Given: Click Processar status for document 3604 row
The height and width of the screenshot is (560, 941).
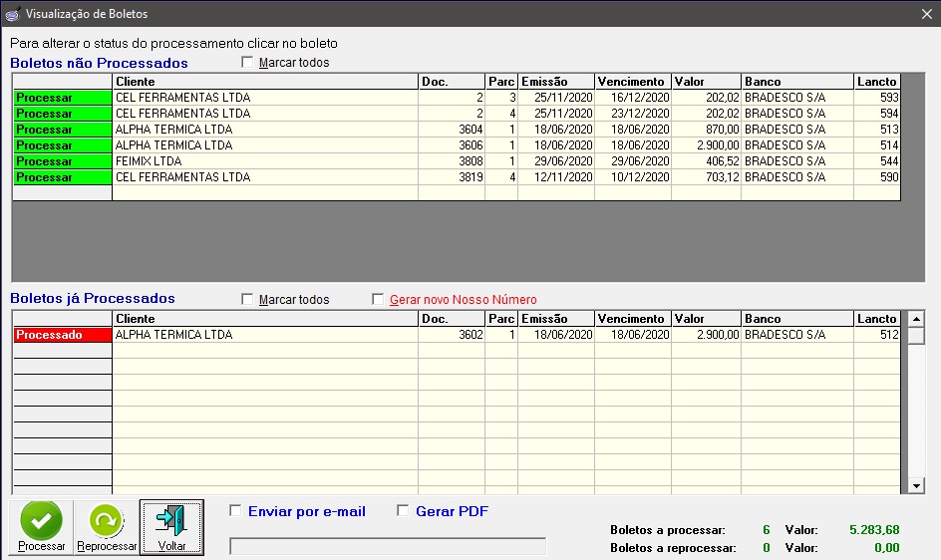Looking at the screenshot, I should tap(62, 130).
